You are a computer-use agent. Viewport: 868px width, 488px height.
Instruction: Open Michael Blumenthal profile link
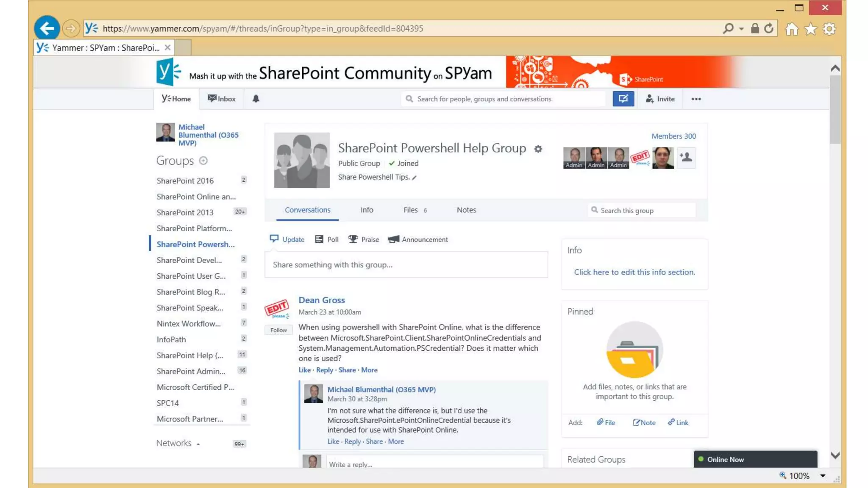click(x=208, y=135)
